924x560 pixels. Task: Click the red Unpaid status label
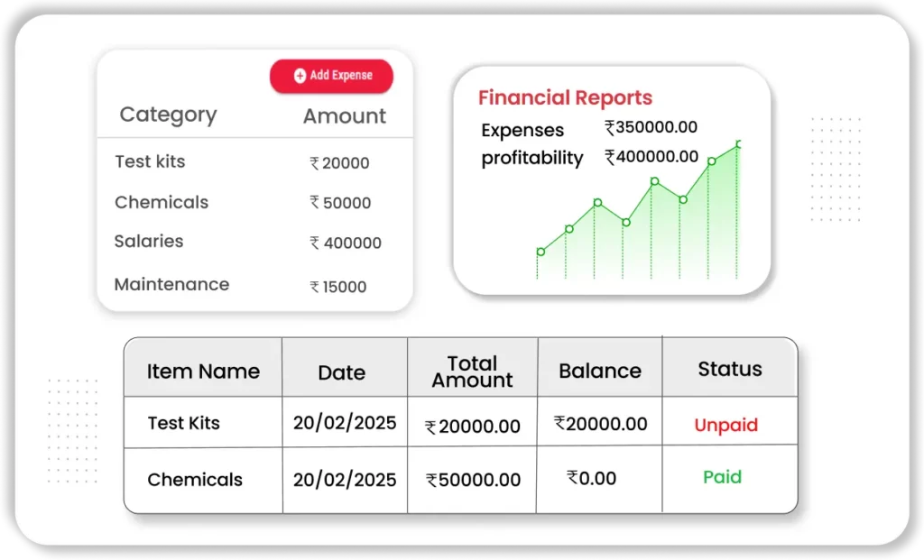coord(725,426)
